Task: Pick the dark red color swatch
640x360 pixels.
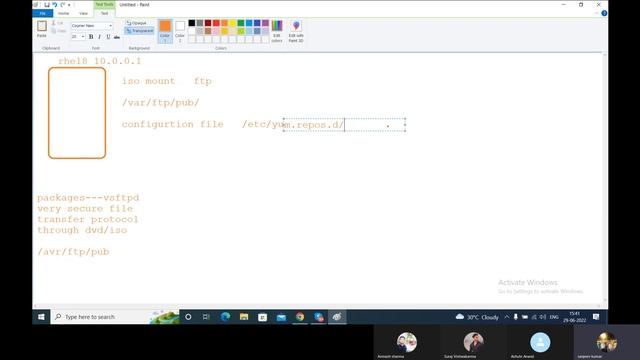Action: coord(208,23)
